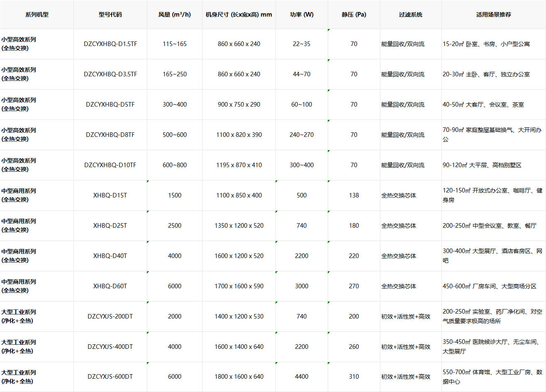The image size is (546, 392).
Task: Click model code DZCYXHBQ-D1.5TF
Action: pos(110,44)
